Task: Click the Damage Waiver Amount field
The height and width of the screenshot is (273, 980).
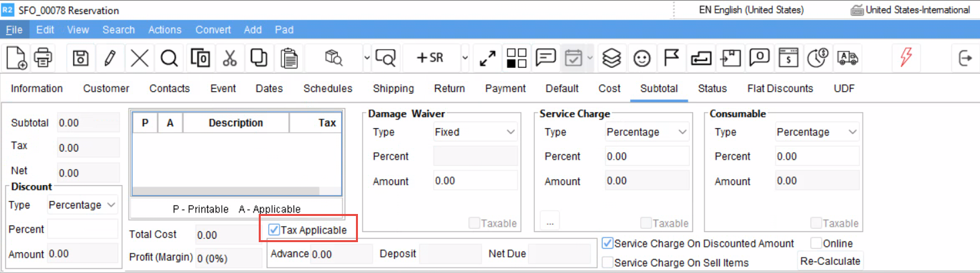Action: pos(475,181)
